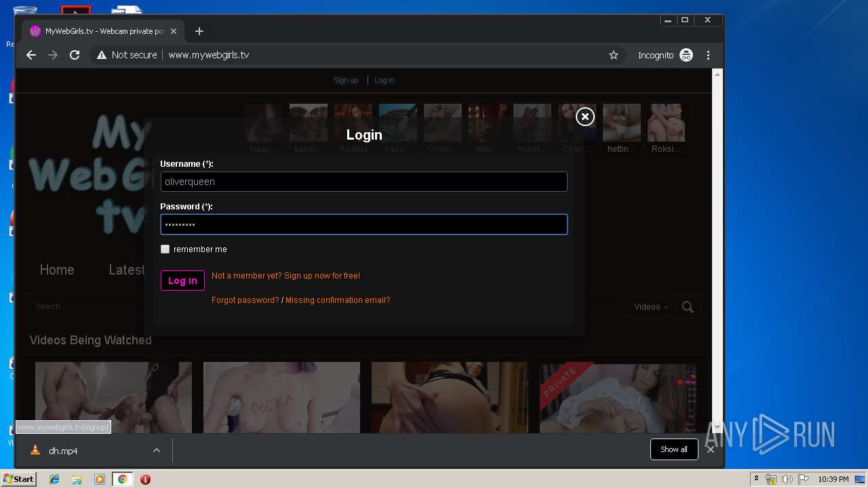The height and width of the screenshot is (488, 868).
Task: Open Internet Explorer in taskbar
Action: 54,479
